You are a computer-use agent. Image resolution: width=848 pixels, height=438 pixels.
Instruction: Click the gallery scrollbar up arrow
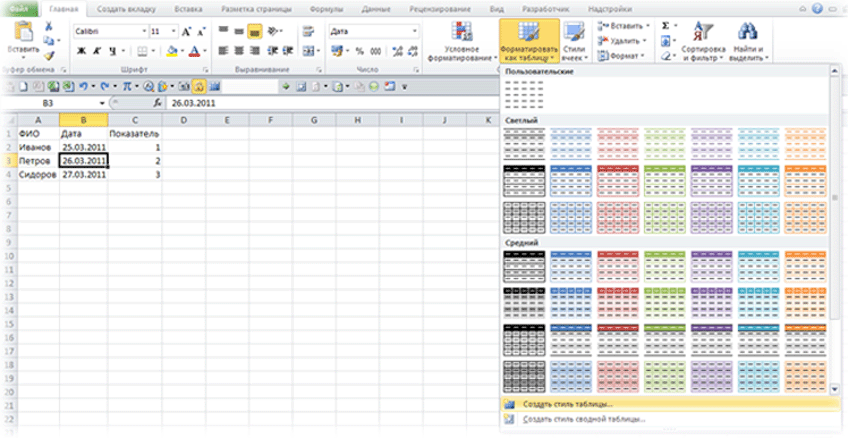835,73
